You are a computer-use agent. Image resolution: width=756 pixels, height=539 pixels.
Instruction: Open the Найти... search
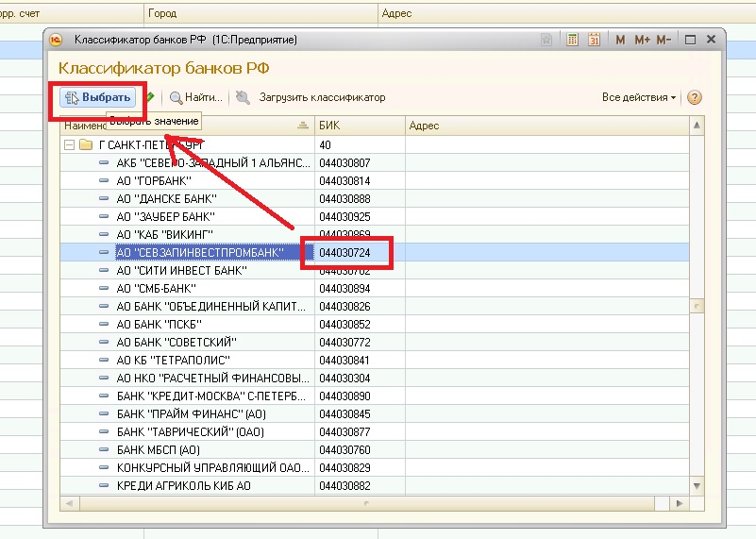click(x=196, y=97)
